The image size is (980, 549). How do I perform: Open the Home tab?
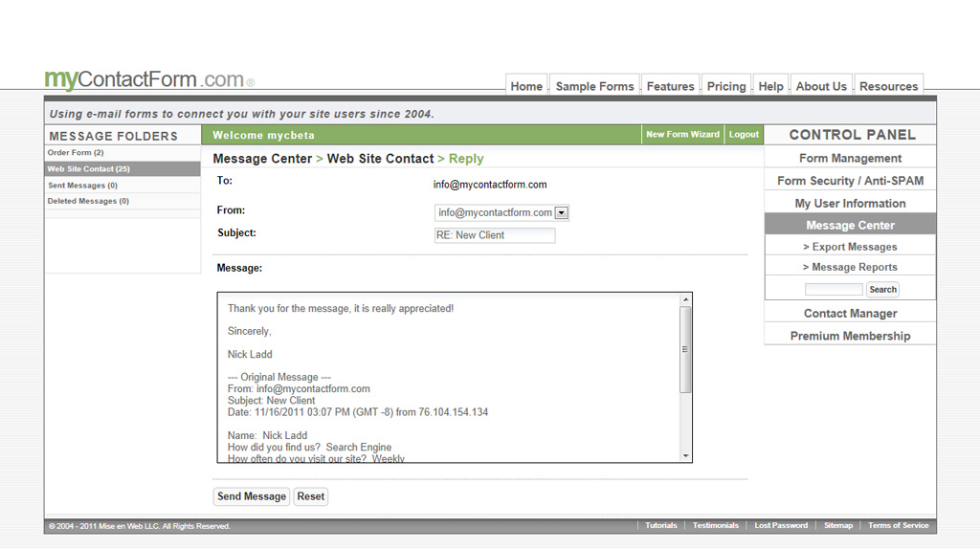click(526, 86)
